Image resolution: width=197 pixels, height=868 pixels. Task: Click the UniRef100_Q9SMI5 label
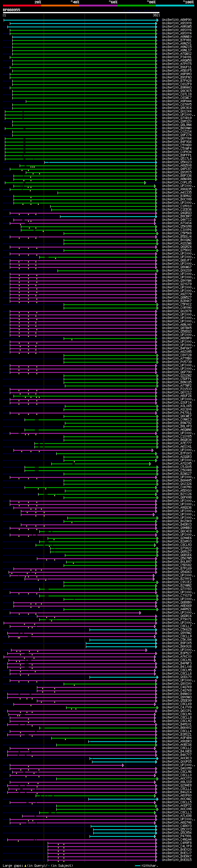pos(176,172)
